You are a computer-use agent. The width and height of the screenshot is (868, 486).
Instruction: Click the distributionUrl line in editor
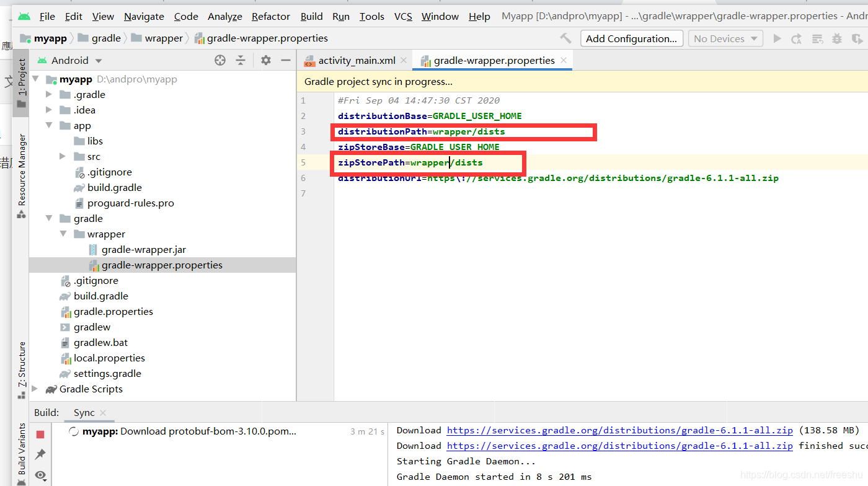pos(558,178)
